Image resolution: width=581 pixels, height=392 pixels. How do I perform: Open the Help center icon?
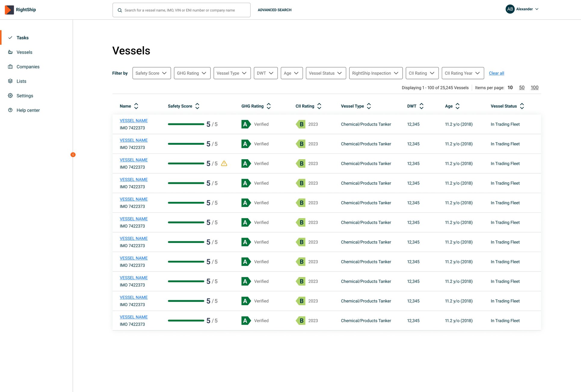click(x=11, y=110)
